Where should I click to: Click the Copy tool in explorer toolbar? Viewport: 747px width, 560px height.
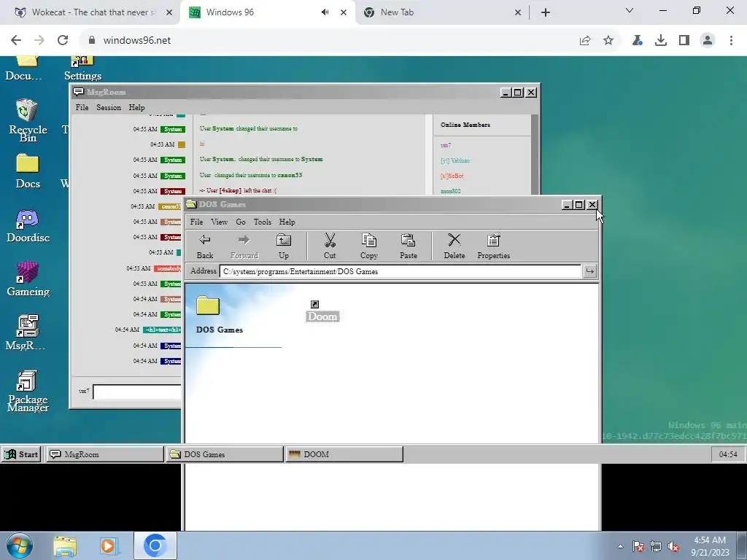[368, 246]
